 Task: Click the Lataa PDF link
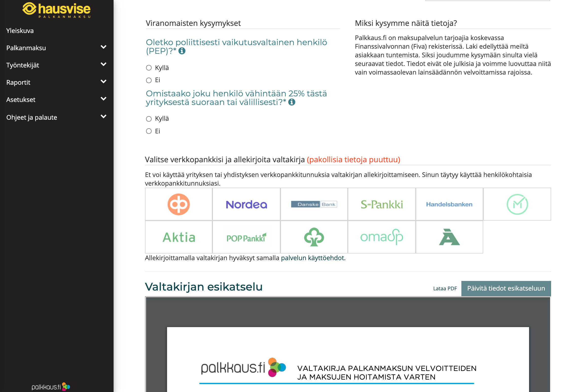click(x=445, y=289)
